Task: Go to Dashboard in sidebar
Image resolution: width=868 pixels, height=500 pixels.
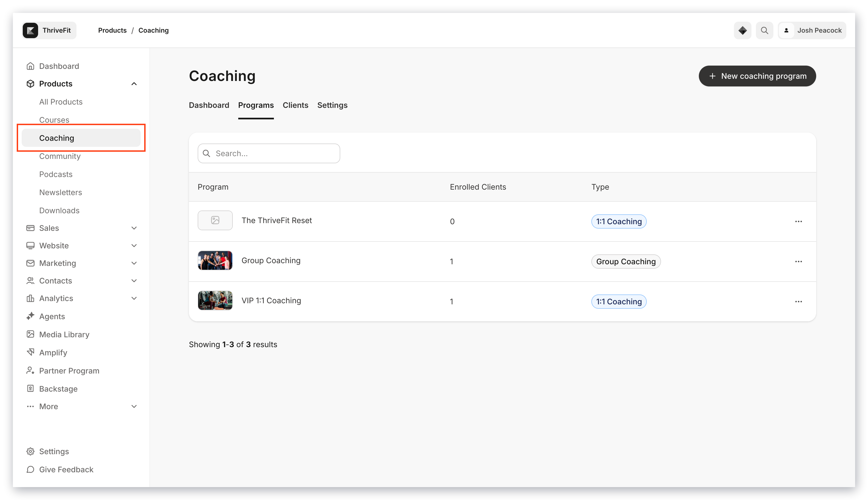Action: (59, 66)
